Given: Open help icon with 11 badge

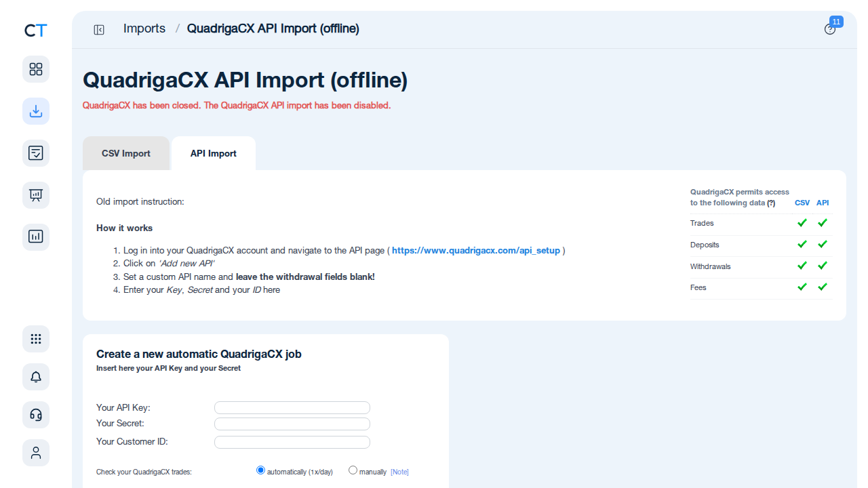Looking at the screenshot, I should click(x=830, y=29).
